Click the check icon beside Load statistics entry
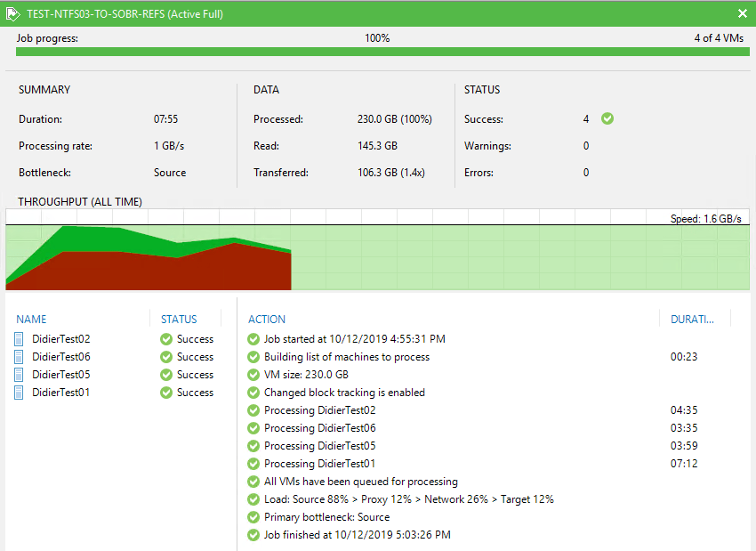 [253, 499]
